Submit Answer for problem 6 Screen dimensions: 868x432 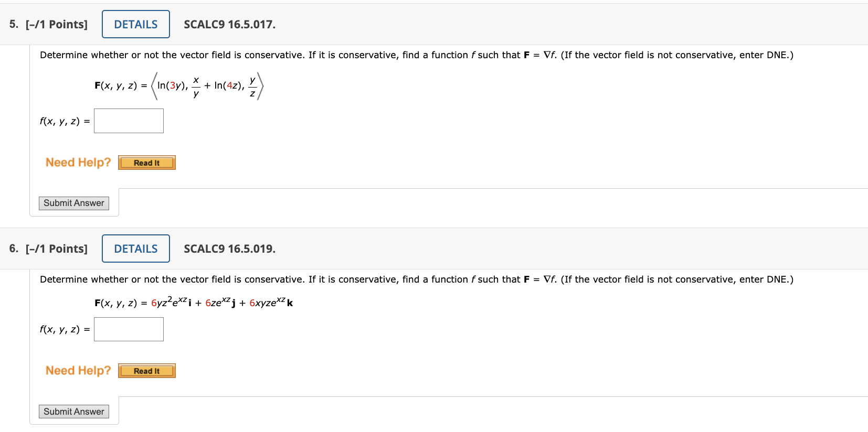coord(73,412)
